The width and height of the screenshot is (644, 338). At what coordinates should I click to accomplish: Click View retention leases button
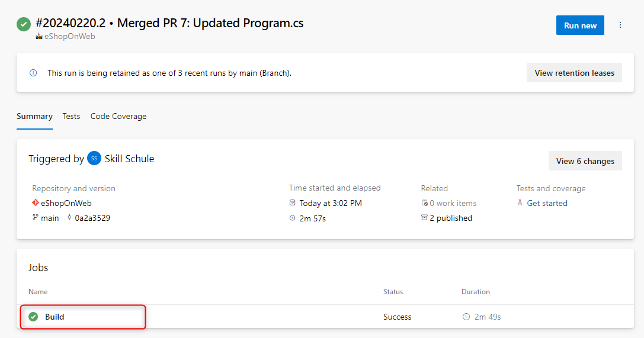click(x=574, y=73)
